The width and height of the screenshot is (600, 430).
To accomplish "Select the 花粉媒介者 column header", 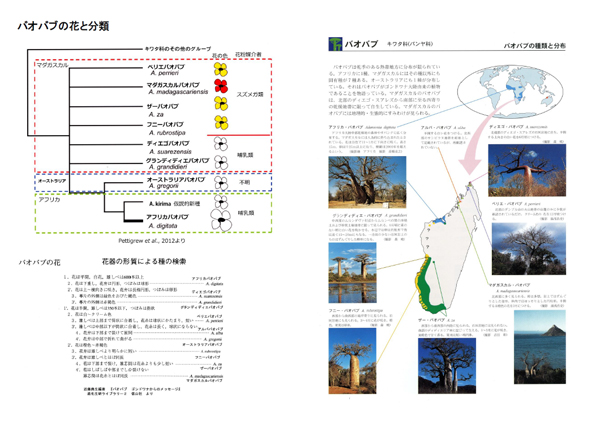I will click(248, 54).
